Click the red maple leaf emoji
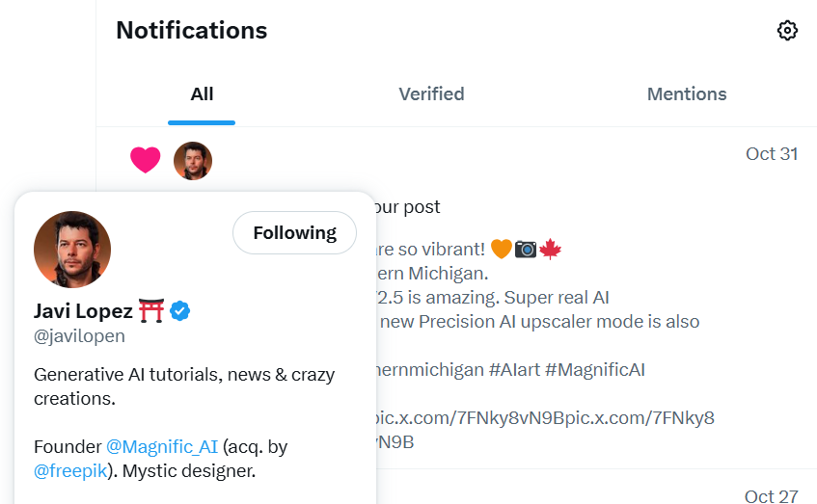Viewport: 817px width, 504px height. tap(550, 250)
